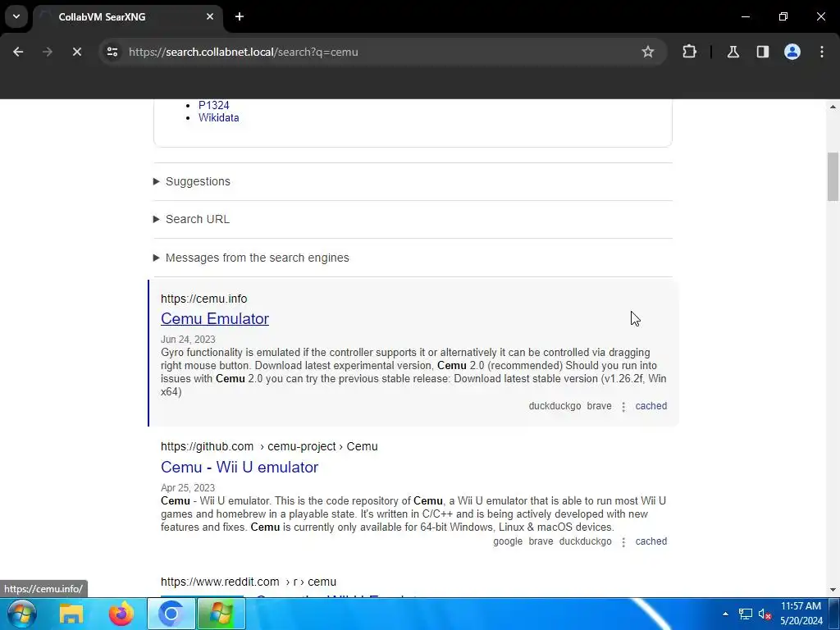The height and width of the screenshot is (630, 840).
Task: Bookmark this page with the star icon
Action: tap(648, 52)
